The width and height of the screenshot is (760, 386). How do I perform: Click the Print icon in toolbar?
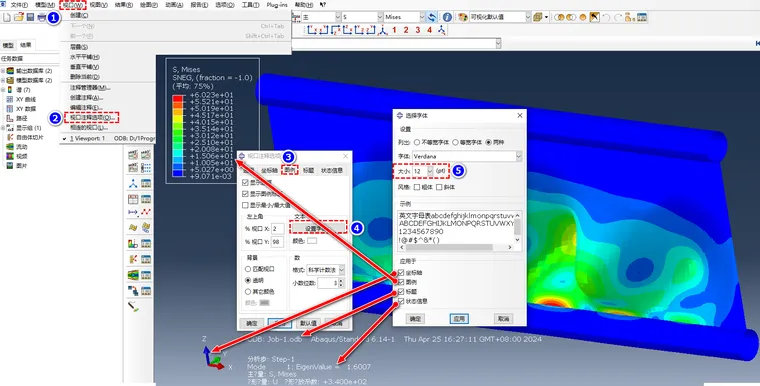42,18
